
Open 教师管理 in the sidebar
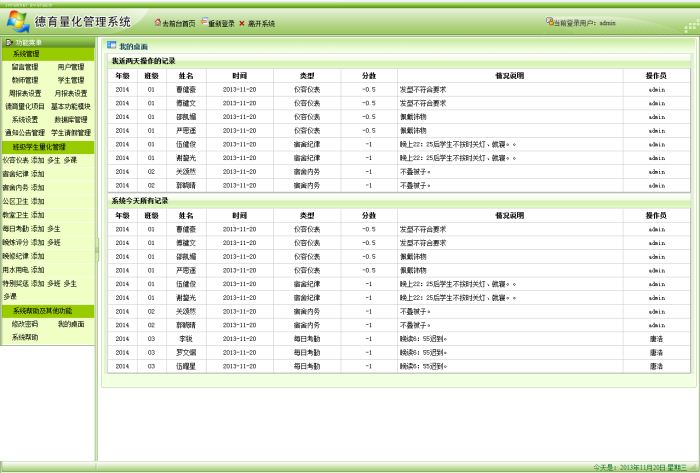point(25,80)
